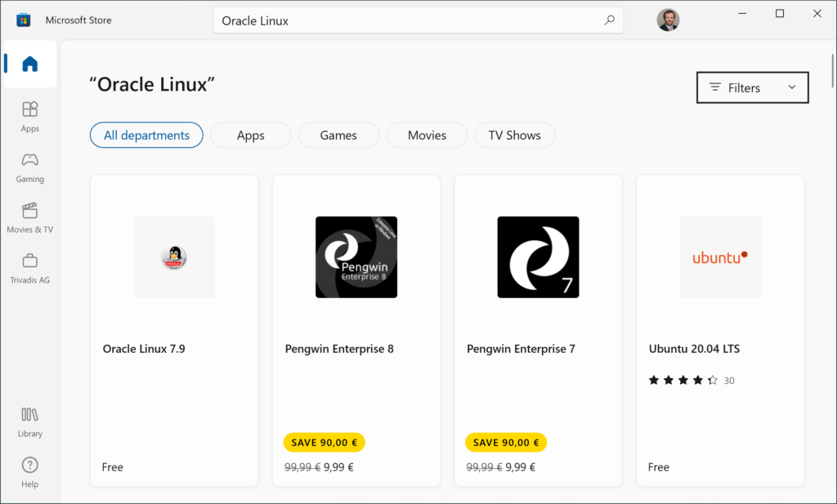Click the Pengwin Enterprise 7 app logo
Viewport: 837px width, 504px height.
(538, 257)
